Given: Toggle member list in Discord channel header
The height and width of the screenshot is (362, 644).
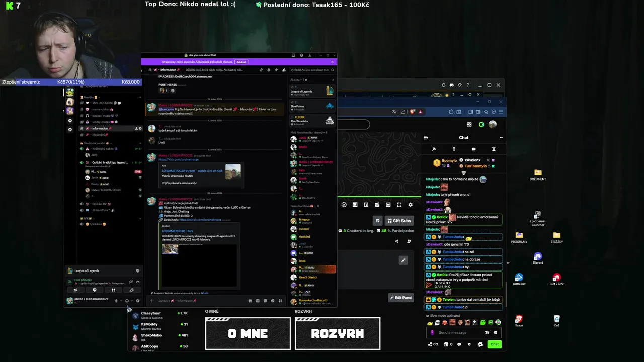Looking at the screenshot, I should pos(284,70).
